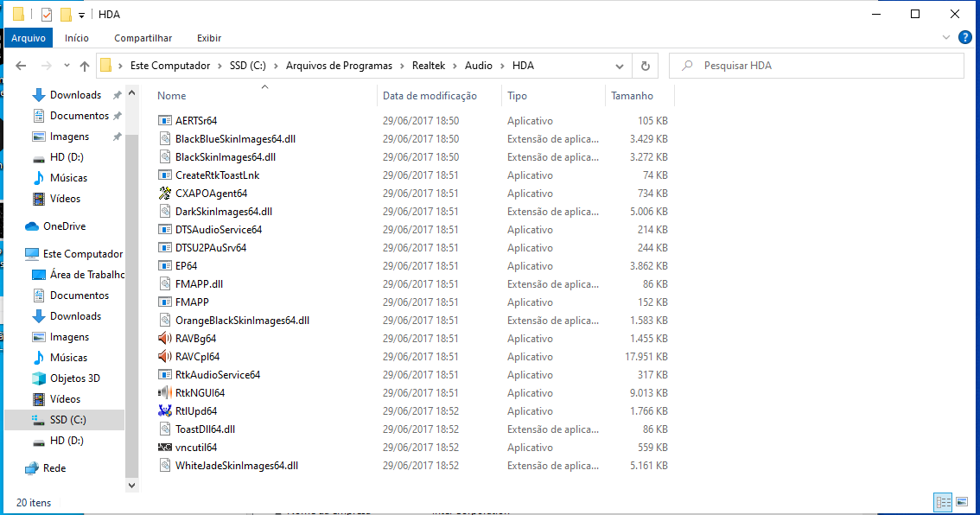980x515 pixels.
Task: Select the file RtkAudioService64
Action: pos(218,374)
